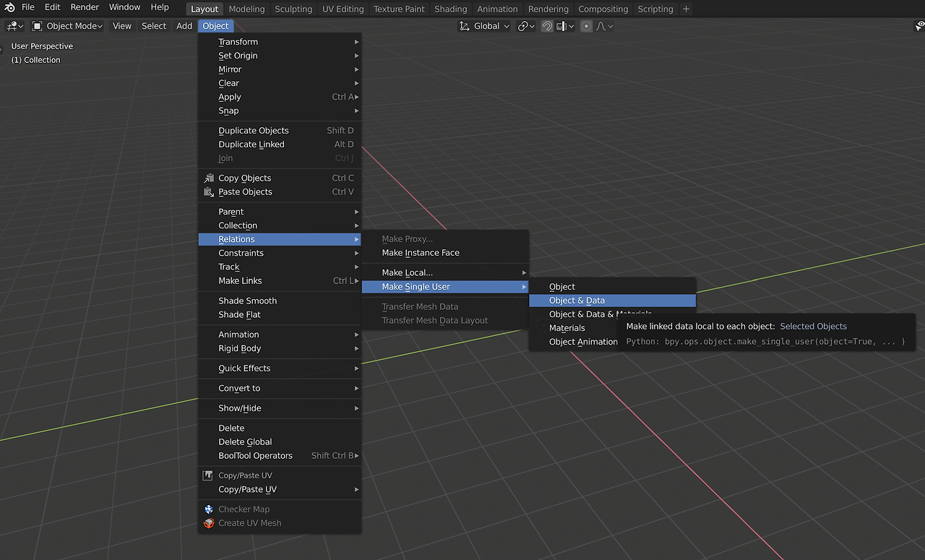Toggle snapping magnet in header
Viewport: 925px width, 560px height.
(547, 26)
